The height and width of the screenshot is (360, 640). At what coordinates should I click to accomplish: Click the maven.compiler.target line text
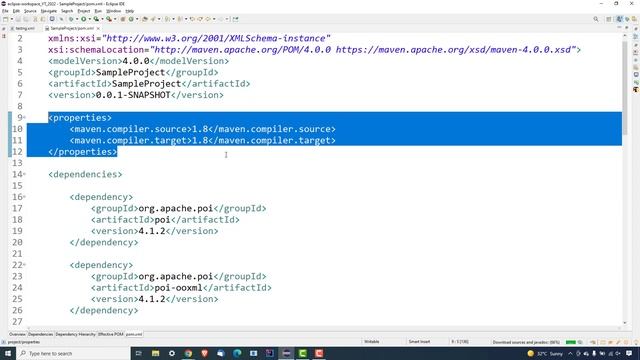[202, 140]
